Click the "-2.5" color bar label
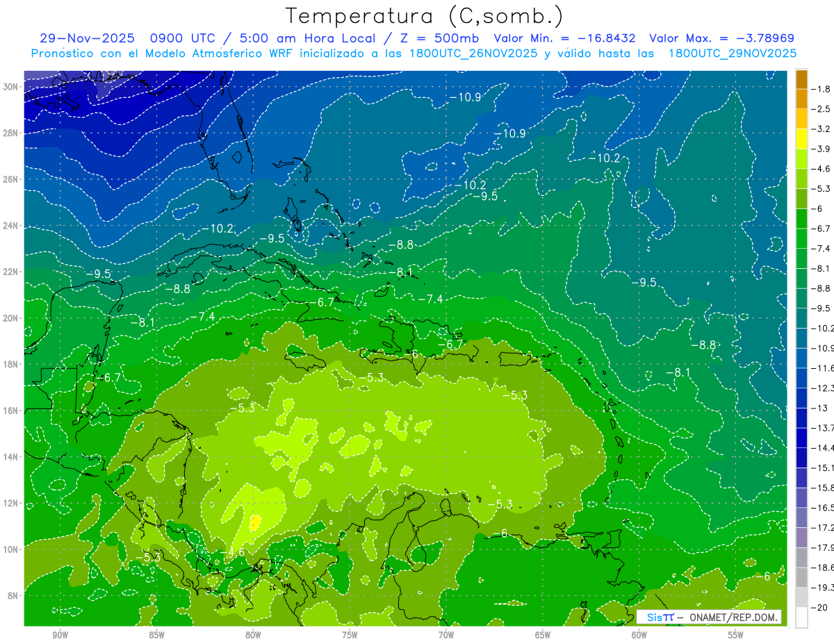Image resolution: width=834 pixels, height=644 pixels. [821, 109]
